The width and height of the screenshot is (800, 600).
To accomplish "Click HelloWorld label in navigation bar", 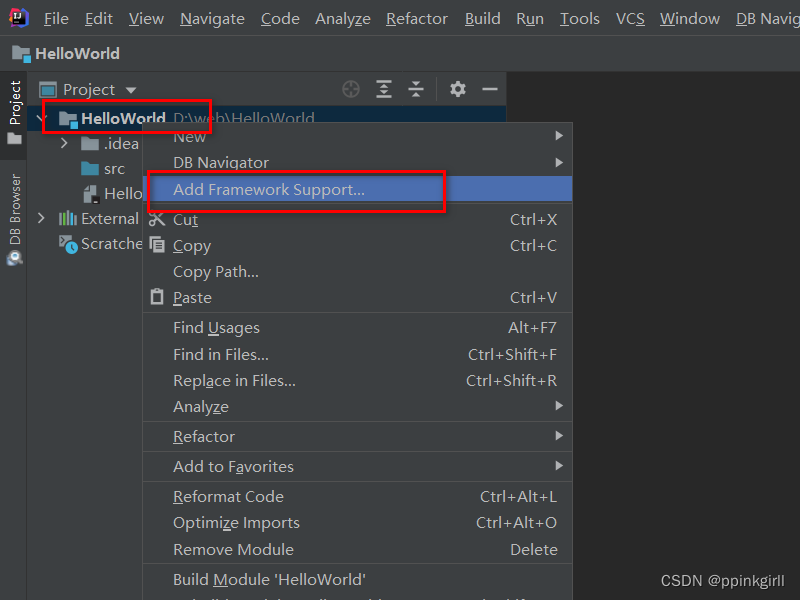I will [x=78, y=54].
